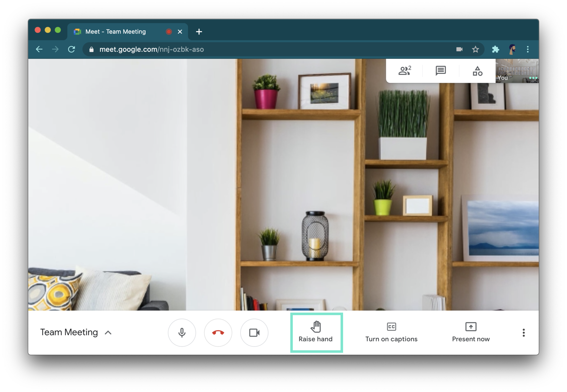The width and height of the screenshot is (567, 392).
Task: Click the meet.google.com address bar
Action: click(x=249, y=49)
